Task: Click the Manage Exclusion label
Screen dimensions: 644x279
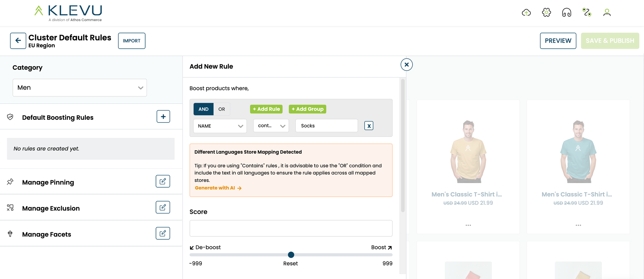Action: (51, 208)
